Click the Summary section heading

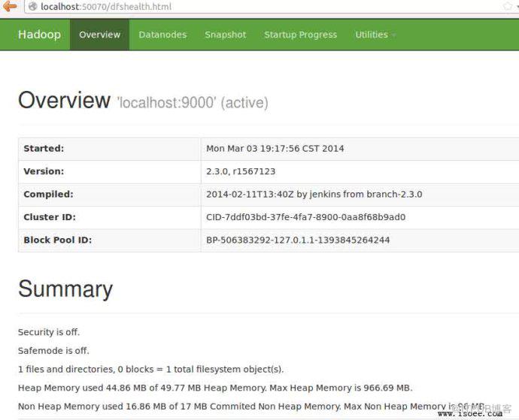(x=65, y=289)
